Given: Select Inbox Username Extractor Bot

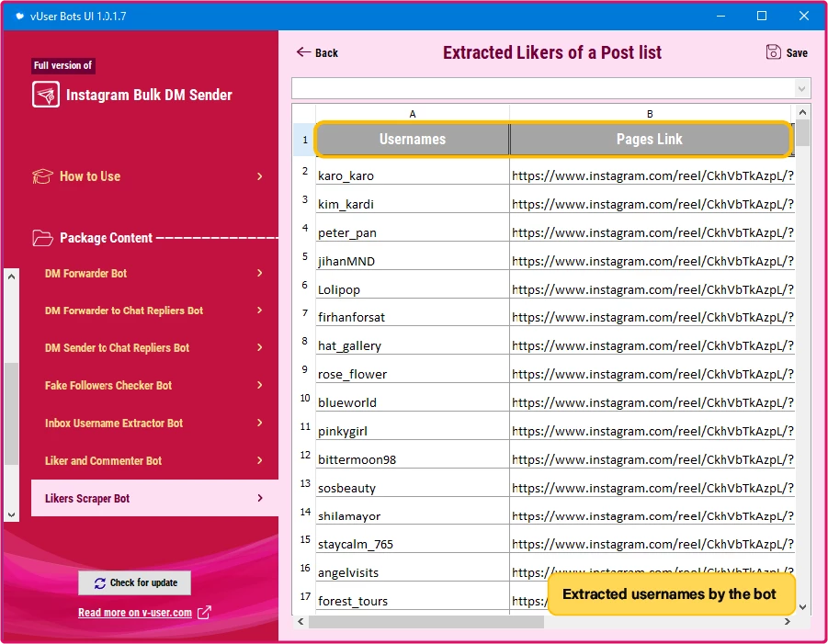Looking at the screenshot, I should tap(114, 424).
